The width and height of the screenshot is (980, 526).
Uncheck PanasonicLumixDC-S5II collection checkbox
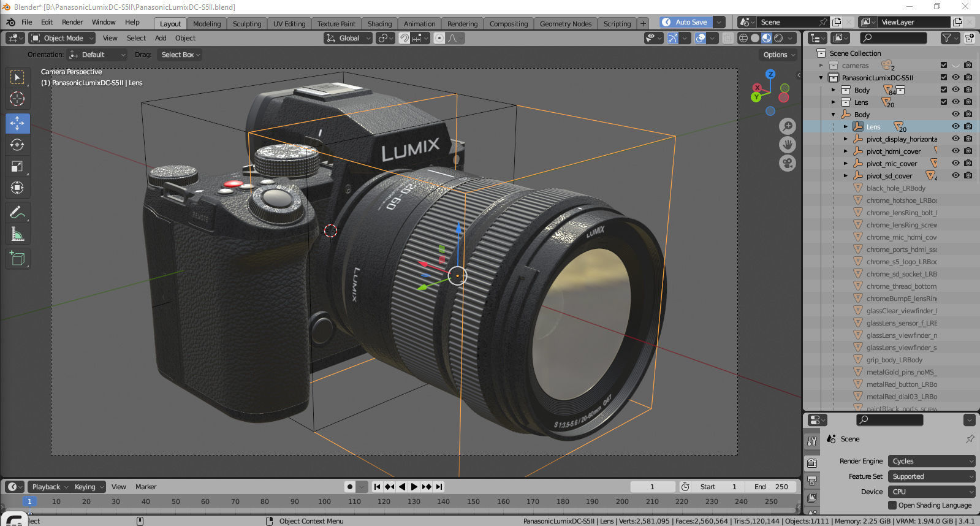944,77
